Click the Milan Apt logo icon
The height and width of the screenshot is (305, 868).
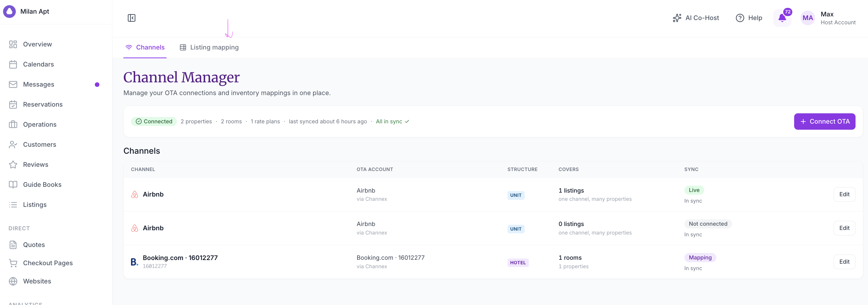(9, 12)
